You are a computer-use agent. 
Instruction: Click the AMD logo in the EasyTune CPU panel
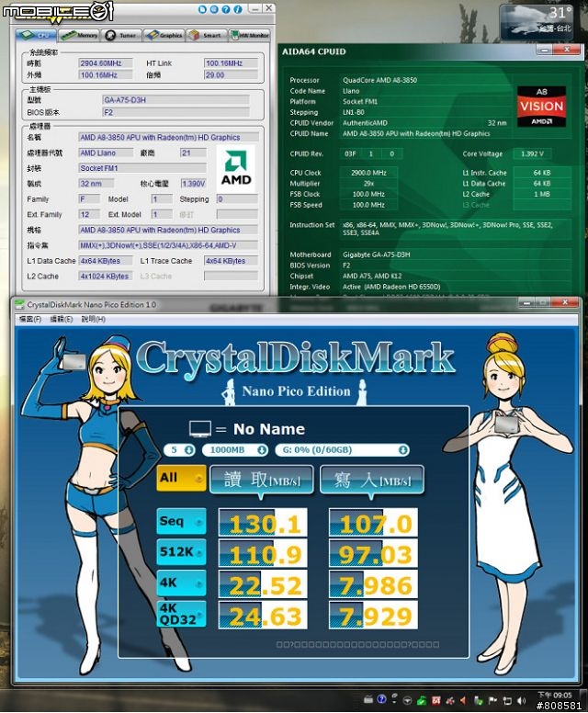pyautogui.click(x=236, y=168)
